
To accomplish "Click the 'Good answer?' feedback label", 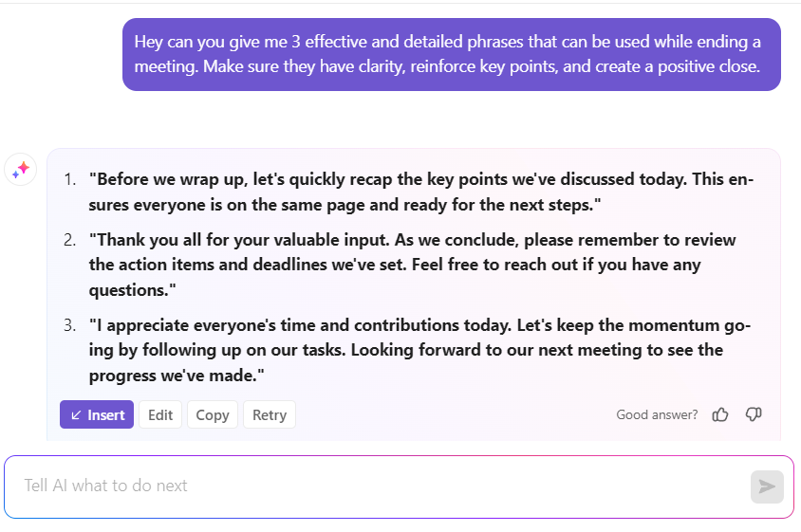I will pos(657,414).
